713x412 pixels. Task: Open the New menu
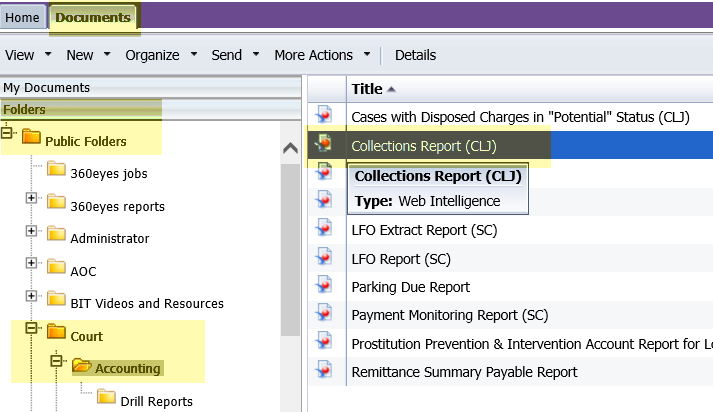coord(80,55)
